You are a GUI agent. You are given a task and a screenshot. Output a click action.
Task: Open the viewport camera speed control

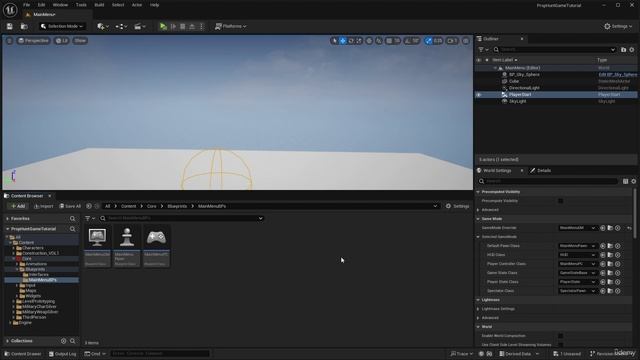(x=452, y=41)
